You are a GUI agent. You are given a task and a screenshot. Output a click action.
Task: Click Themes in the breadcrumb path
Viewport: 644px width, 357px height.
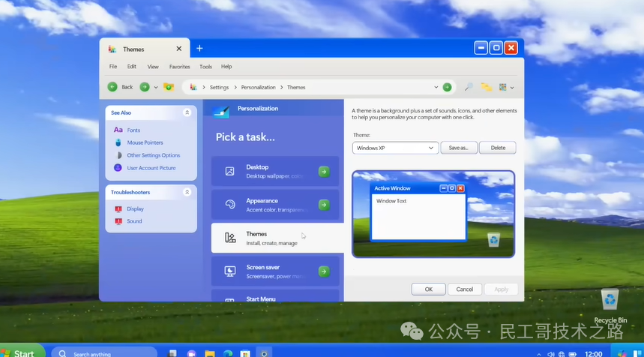tap(296, 88)
